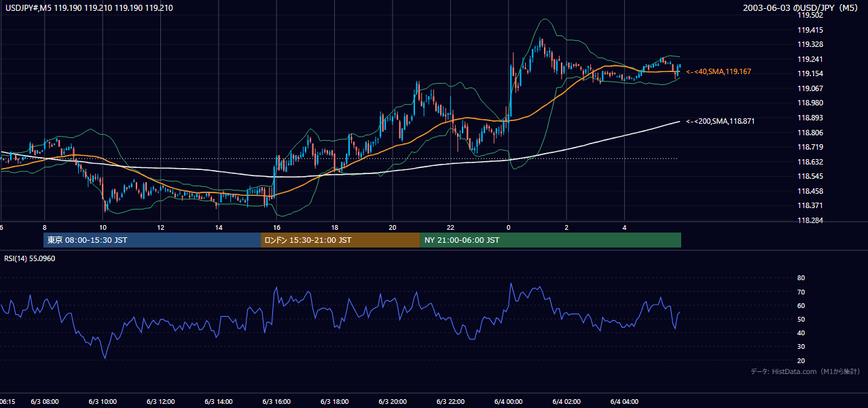The height and width of the screenshot is (408, 868).
Task: Click the 118.719 price axis label
Action: pos(810,147)
